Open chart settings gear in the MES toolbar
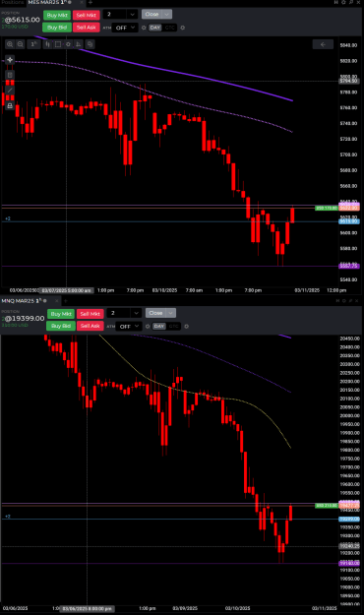Viewport: 364px width, 615px height. pyautogui.click(x=68, y=44)
